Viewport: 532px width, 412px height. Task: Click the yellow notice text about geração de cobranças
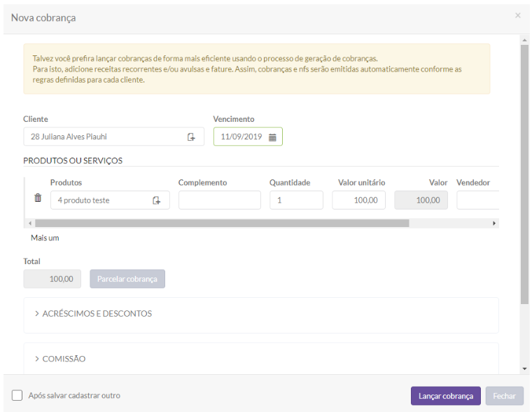247,69
